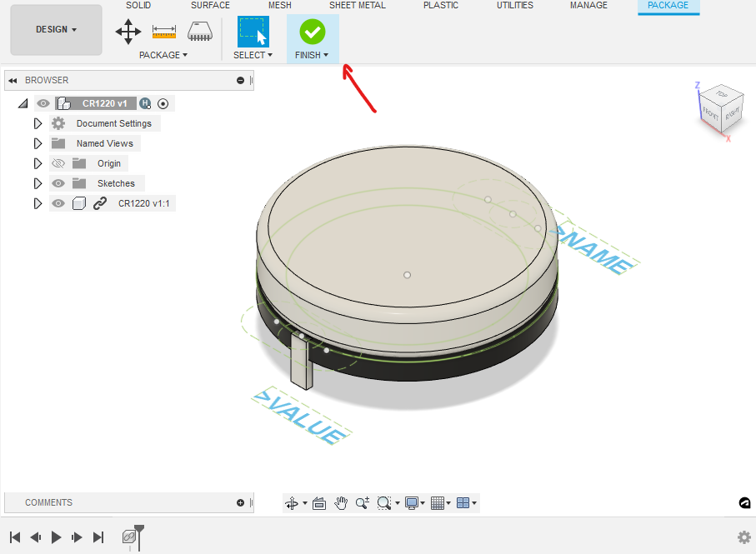Switch to the SURFACE tab
Viewport: 756px width, 554px height.
210,5
